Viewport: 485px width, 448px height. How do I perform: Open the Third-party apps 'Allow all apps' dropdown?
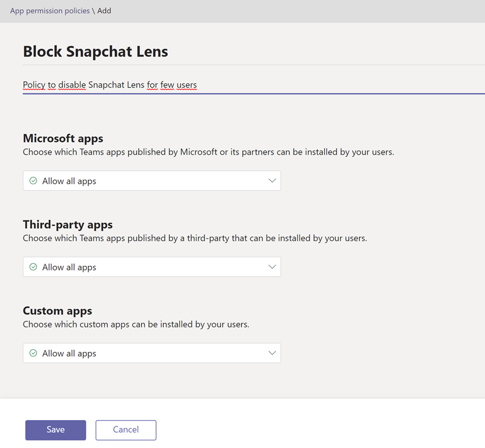click(152, 267)
